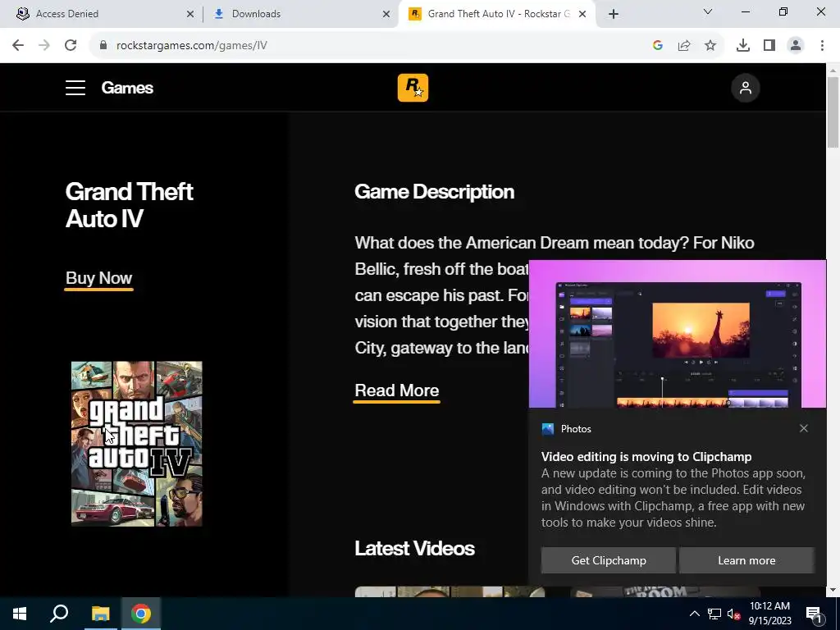Click the Chrome taskbar icon
The width and height of the screenshot is (840, 630).
pyautogui.click(x=141, y=614)
